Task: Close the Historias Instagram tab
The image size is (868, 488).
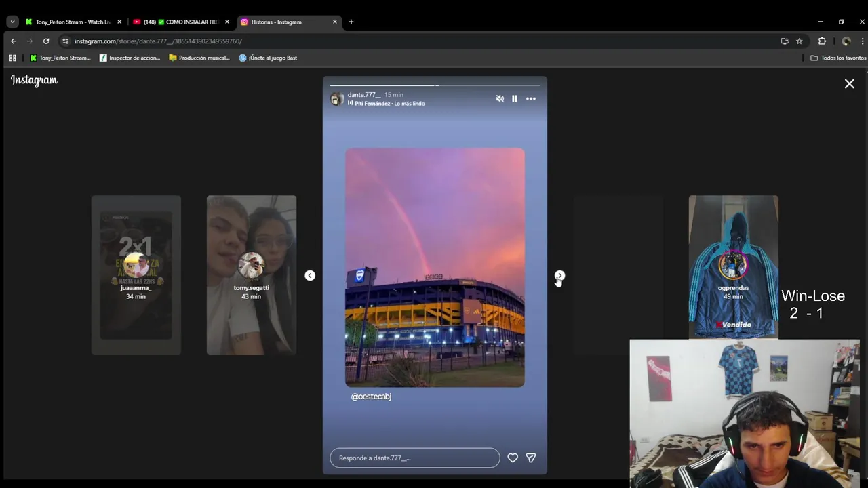Action: click(x=334, y=22)
